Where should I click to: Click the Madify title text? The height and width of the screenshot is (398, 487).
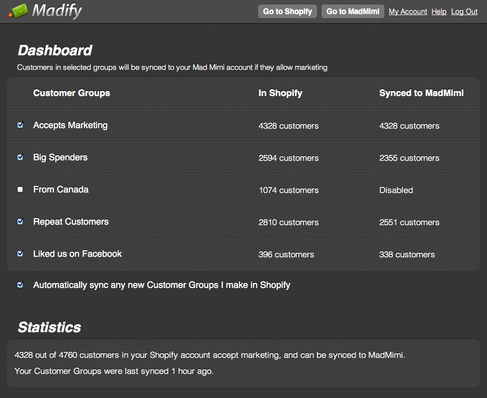coord(57,11)
